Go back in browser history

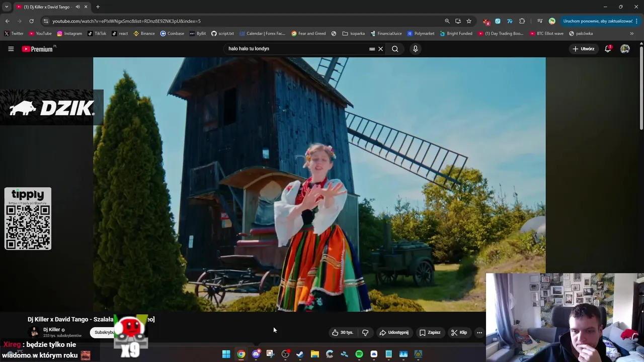coord(7,21)
